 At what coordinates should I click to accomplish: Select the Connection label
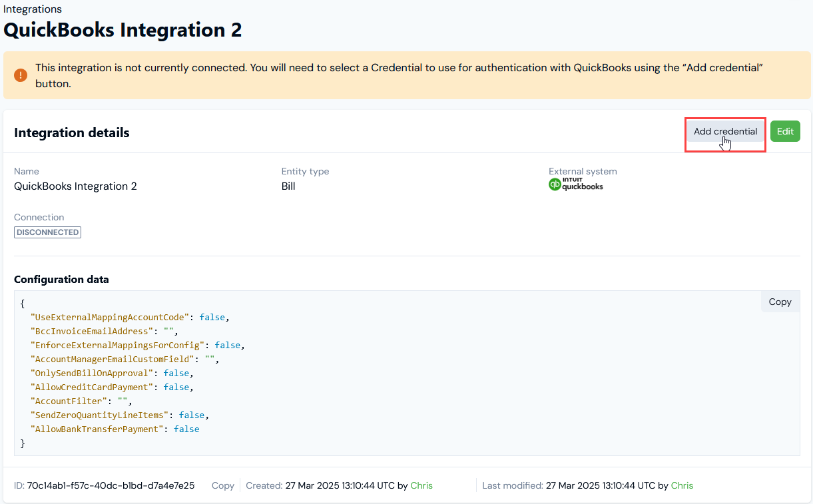39,217
